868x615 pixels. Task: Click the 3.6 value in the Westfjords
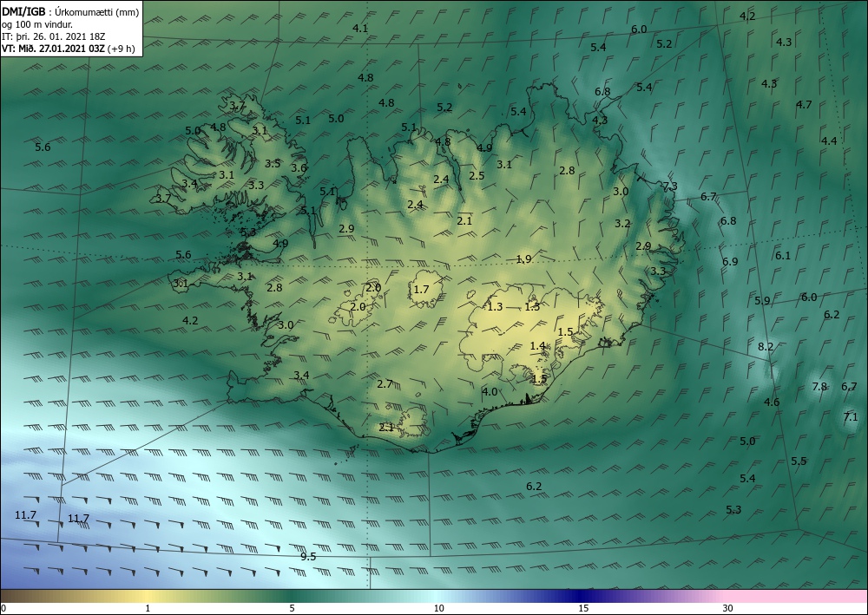[299, 168]
